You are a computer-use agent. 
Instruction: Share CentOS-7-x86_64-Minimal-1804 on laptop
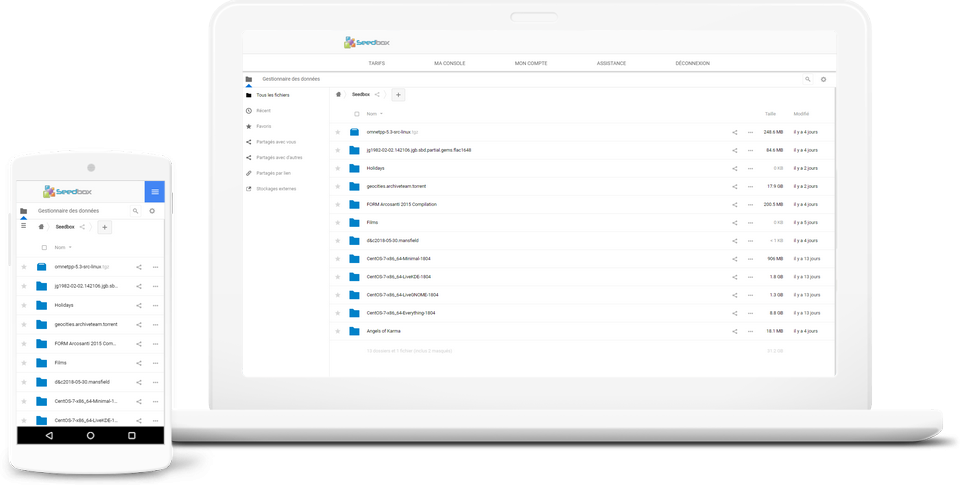[735, 259]
